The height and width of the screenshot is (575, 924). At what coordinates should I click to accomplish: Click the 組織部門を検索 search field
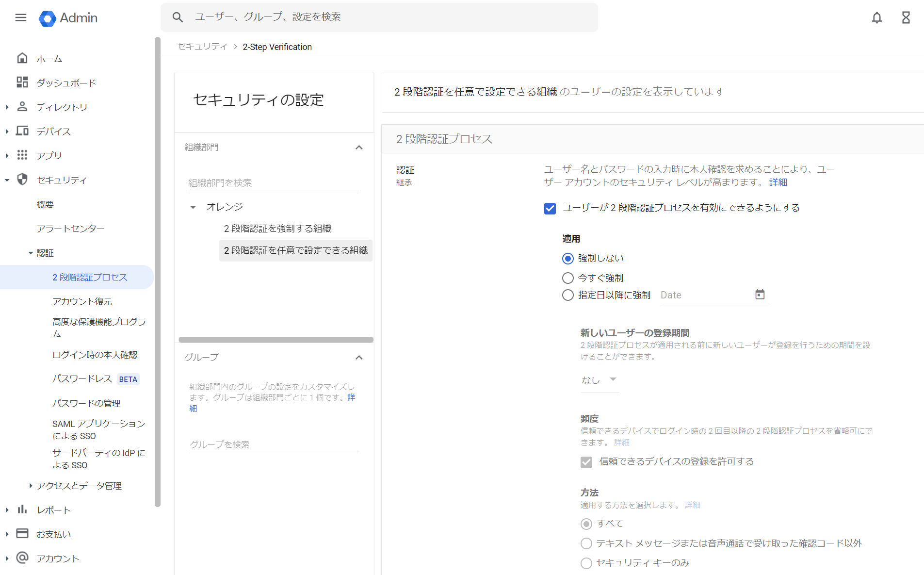273,183
